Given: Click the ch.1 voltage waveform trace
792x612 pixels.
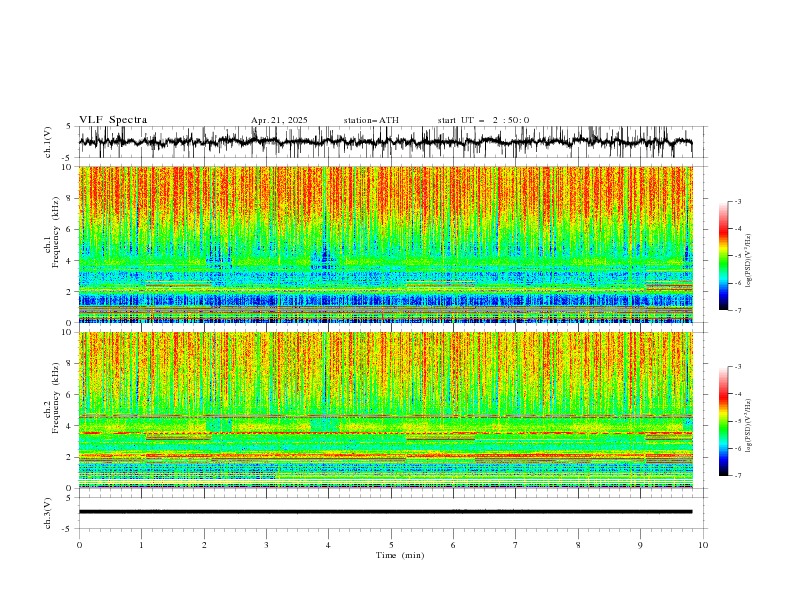Looking at the screenshot, I should (x=385, y=141).
